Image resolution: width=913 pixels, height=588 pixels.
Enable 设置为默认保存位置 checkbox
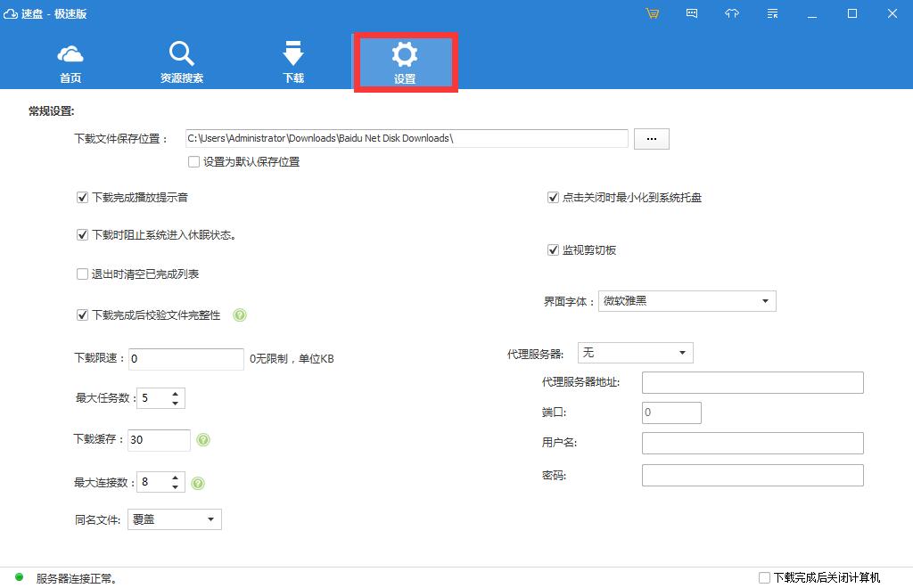point(193,162)
